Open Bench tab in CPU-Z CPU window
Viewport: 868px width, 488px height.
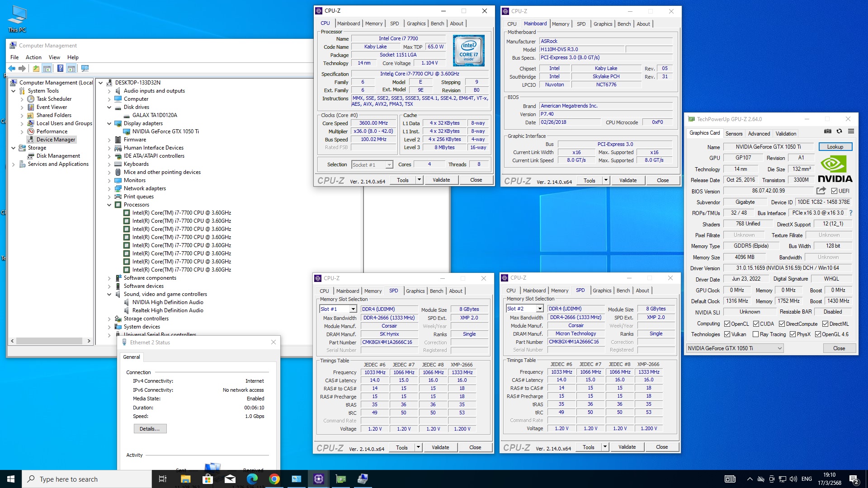click(x=437, y=23)
